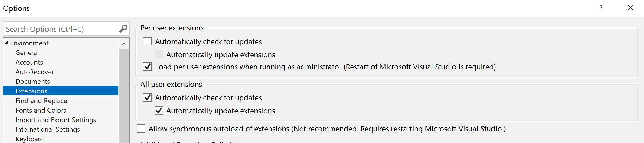Image resolution: width=644 pixels, height=143 pixels.
Task: Enable synchronous autoload of extensions
Action: [141, 129]
